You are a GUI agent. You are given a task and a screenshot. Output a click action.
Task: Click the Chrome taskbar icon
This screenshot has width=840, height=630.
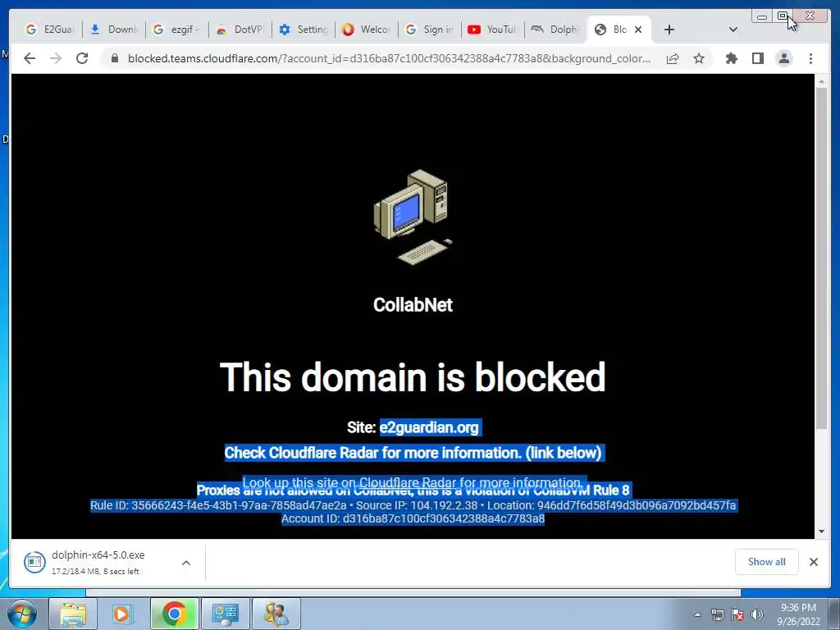pos(174,614)
